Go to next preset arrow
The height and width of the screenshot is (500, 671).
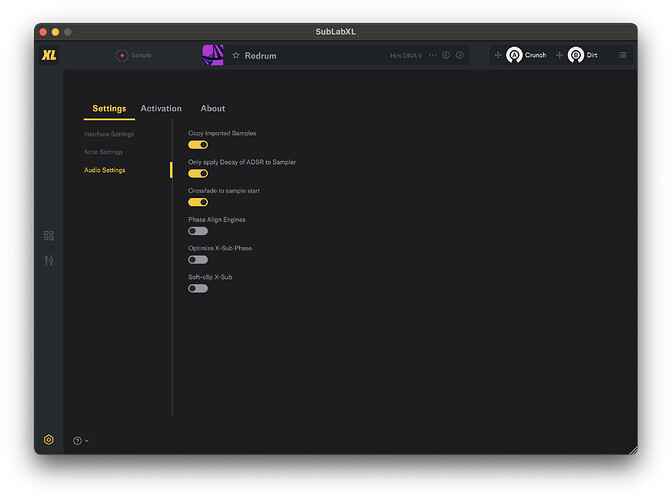460,55
